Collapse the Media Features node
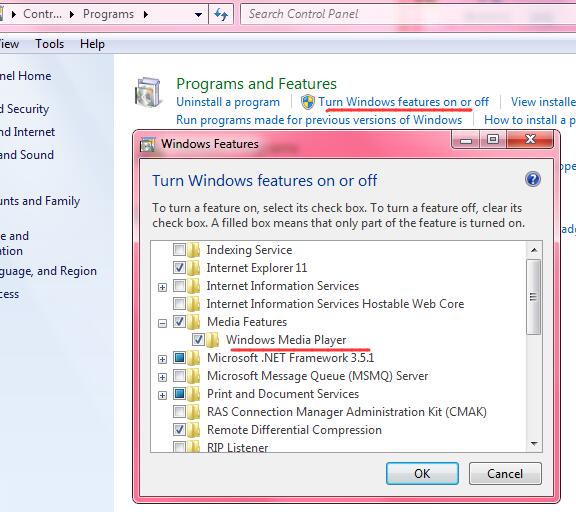Viewport: 576px width, 512px height. [x=162, y=323]
